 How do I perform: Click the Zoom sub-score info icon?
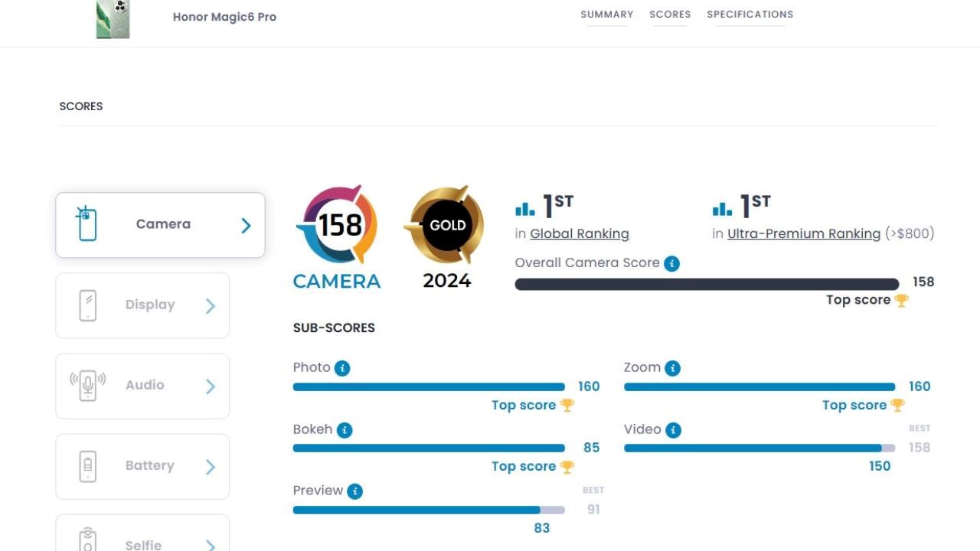[x=672, y=368]
